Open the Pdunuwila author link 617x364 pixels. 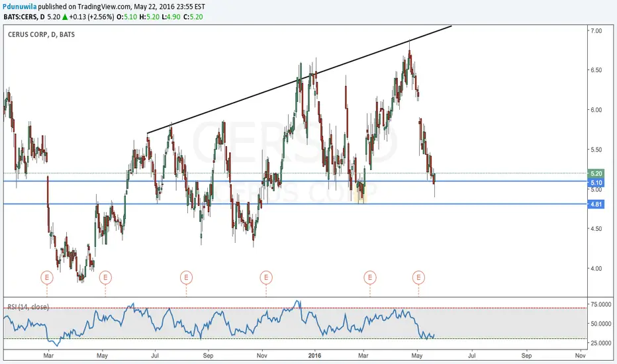[20, 7]
